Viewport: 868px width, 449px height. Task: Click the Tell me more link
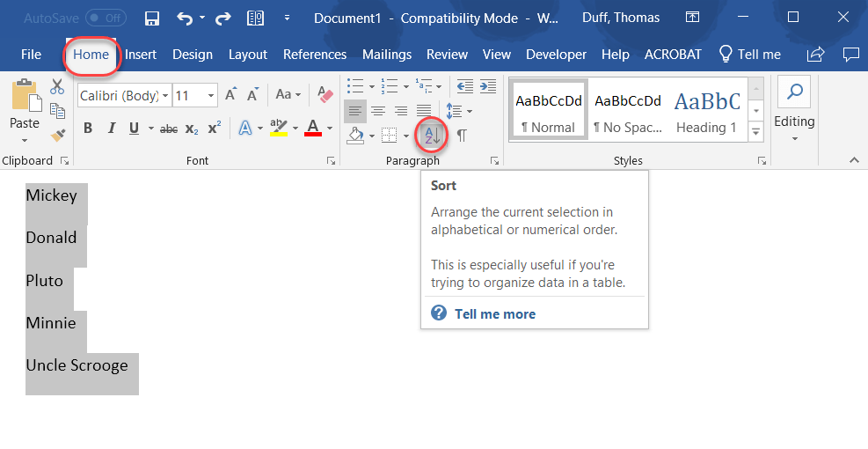(x=495, y=314)
